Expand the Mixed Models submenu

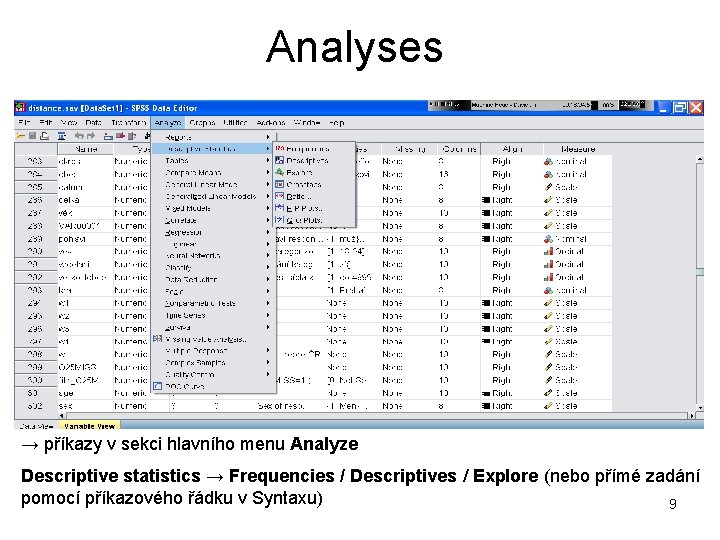coord(268,208)
